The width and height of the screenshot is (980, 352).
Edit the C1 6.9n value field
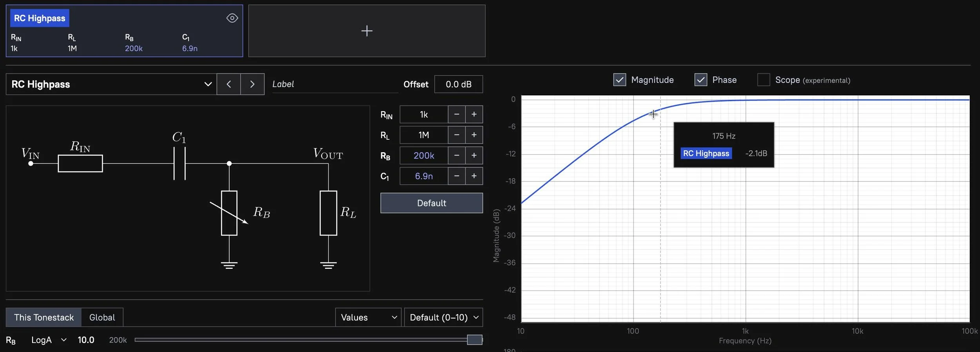(424, 176)
